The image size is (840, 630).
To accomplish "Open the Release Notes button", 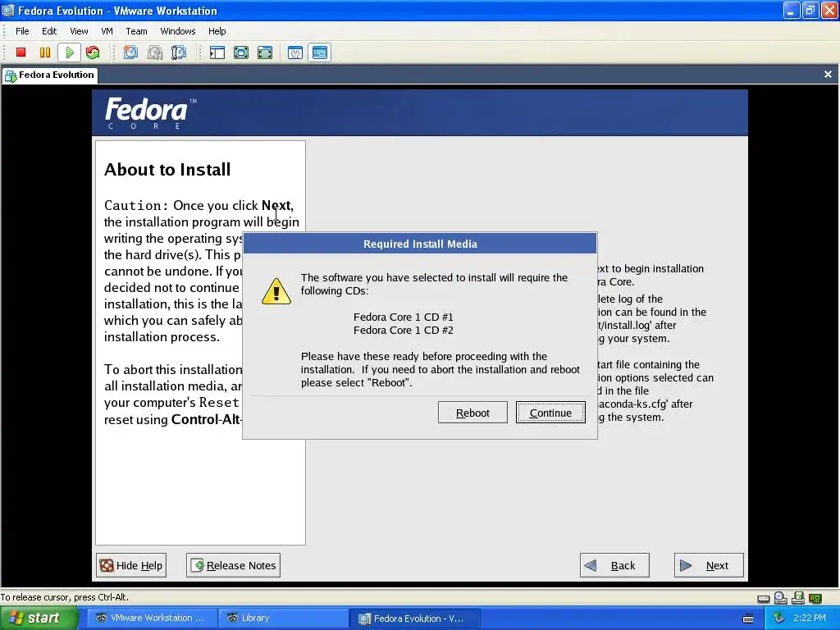I will [233, 565].
